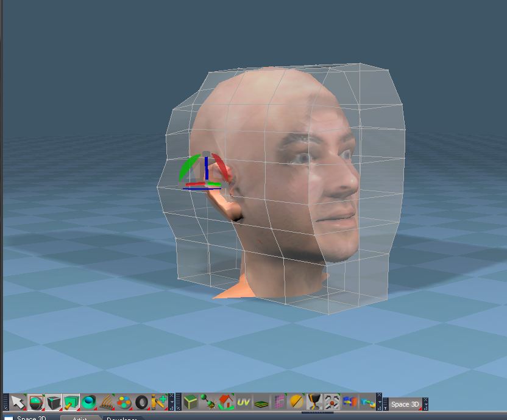Toggle the green planes stamp icon
This screenshot has height=420, width=507.
71,402
